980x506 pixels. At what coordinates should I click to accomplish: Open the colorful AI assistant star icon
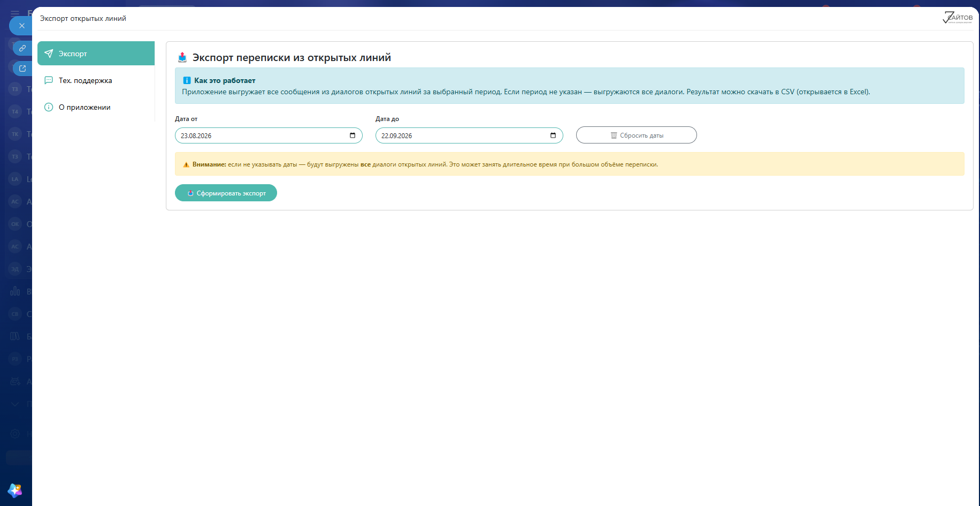[15, 490]
